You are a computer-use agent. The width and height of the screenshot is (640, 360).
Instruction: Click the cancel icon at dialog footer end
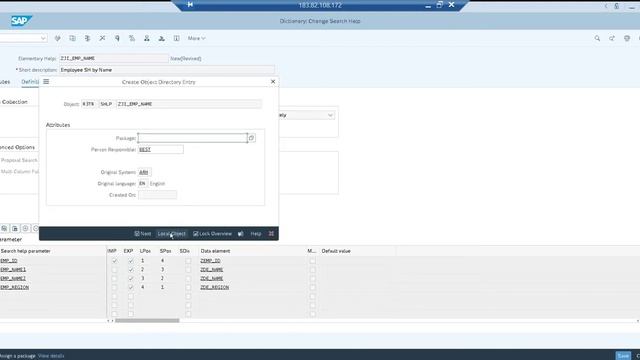pos(271,233)
